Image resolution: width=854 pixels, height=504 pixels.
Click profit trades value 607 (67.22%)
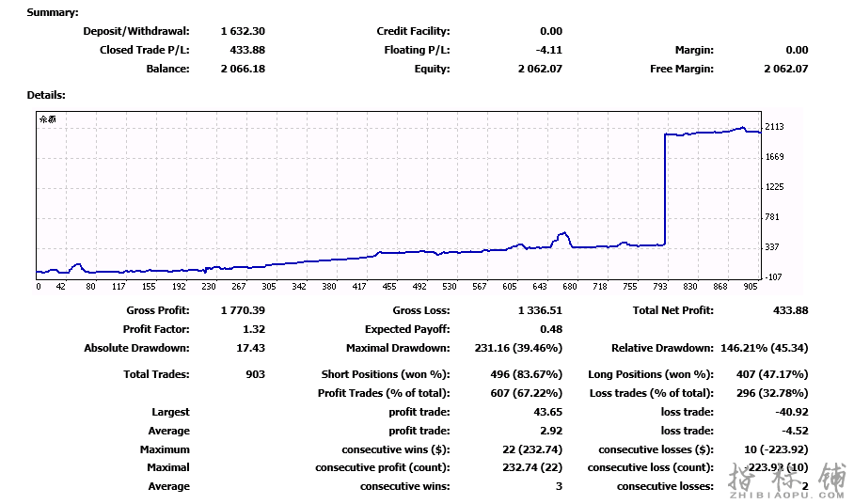(526, 393)
